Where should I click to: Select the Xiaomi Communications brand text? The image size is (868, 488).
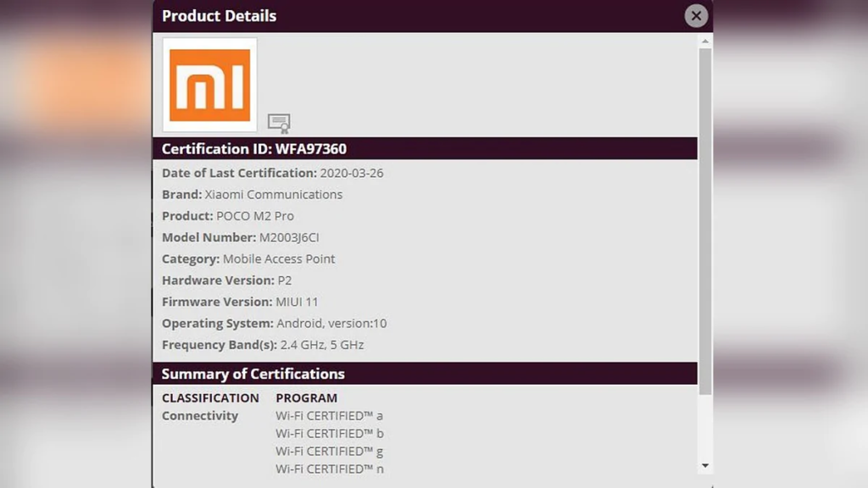coord(273,194)
